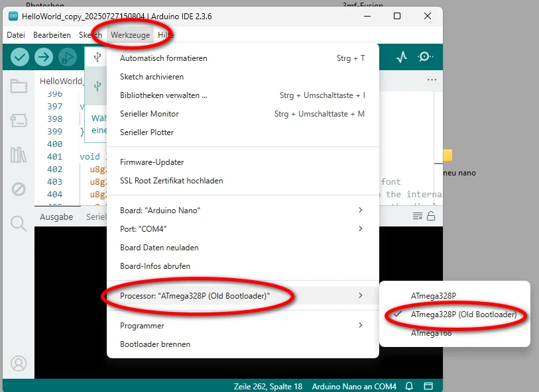Click the Arduino IDE logo in title bar
The width and height of the screenshot is (539, 392).
tap(13, 16)
